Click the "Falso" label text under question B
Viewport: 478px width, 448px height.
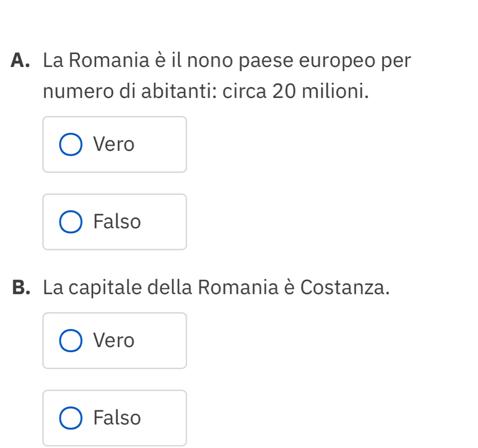pyautogui.click(x=117, y=418)
